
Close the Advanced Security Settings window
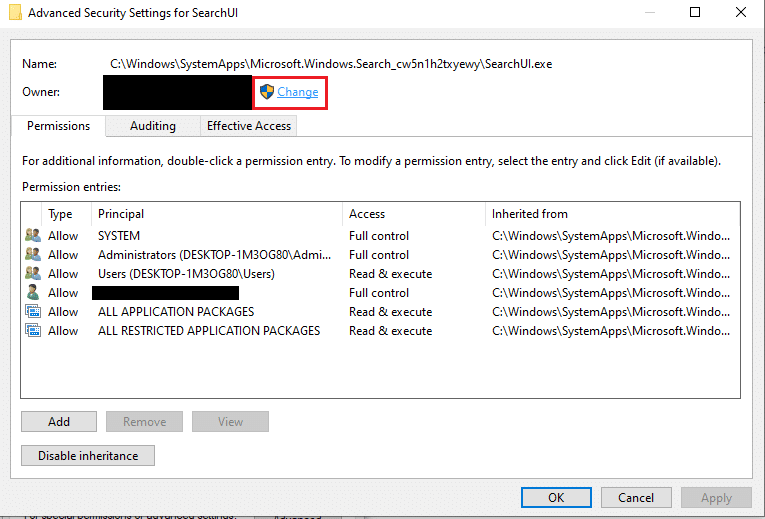pos(741,12)
